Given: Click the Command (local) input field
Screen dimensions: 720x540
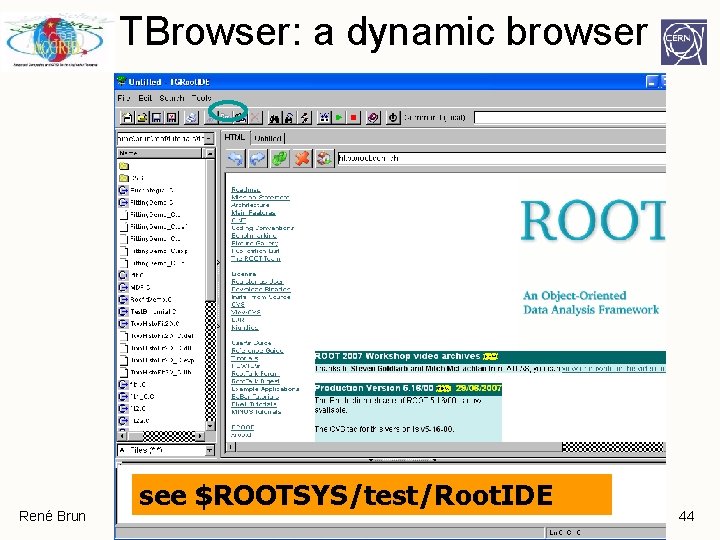Looking at the screenshot, I should tap(569, 118).
